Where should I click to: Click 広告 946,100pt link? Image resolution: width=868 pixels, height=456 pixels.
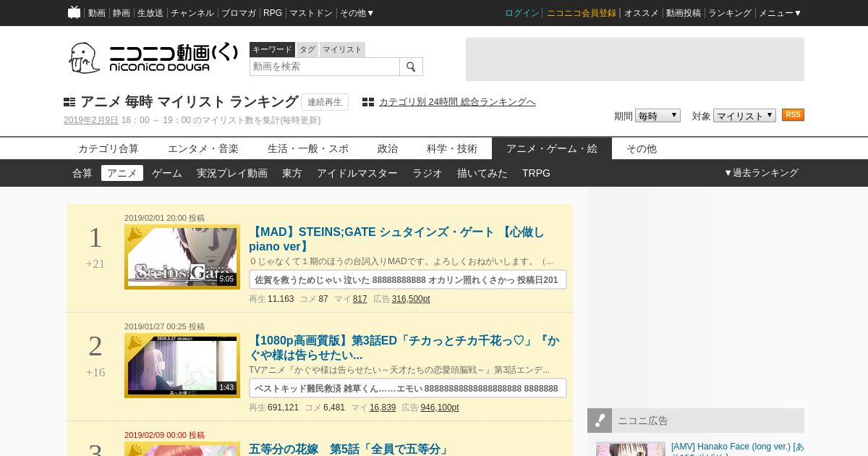coord(440,408)
